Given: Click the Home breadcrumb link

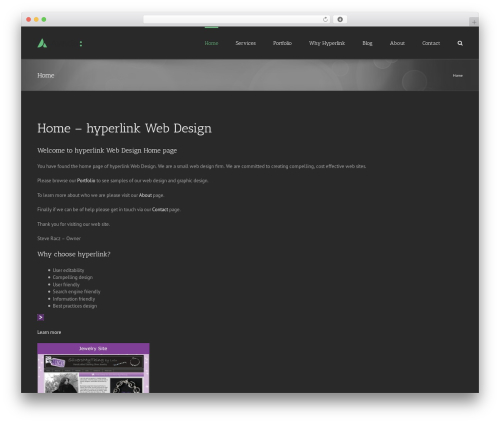Looking at the screenshot, I should point(458,76).
